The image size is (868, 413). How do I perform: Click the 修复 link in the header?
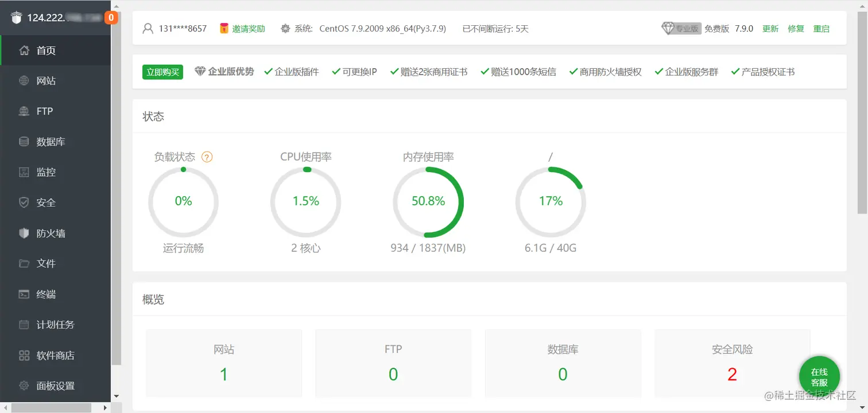tap(796, 29)
